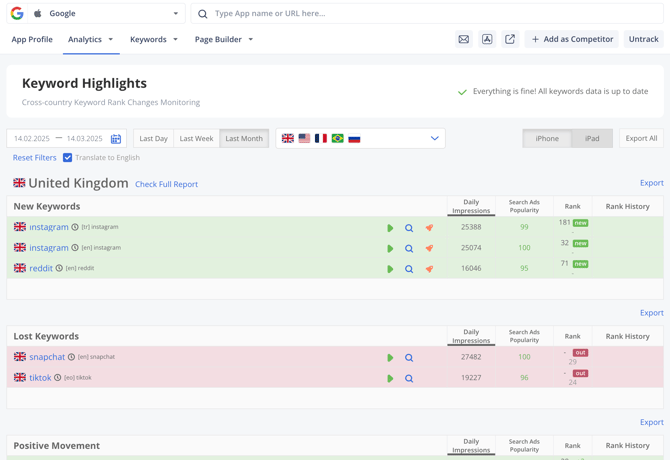Image resolution: width=670 pixels, height=460 pixels.
Task: Open the date range calendar icon
Action: tap(116, 139)
